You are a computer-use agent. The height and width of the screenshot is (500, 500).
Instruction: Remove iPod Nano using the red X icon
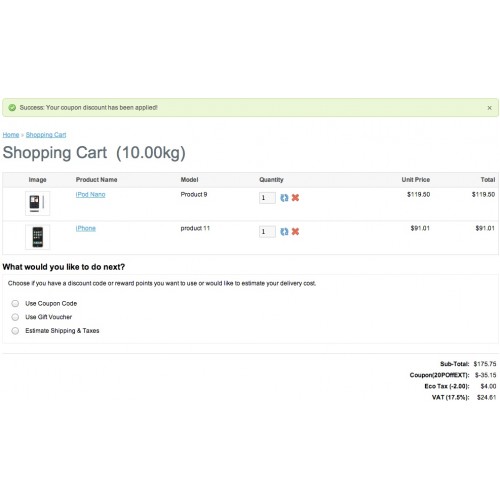click(x=295, y=198)
